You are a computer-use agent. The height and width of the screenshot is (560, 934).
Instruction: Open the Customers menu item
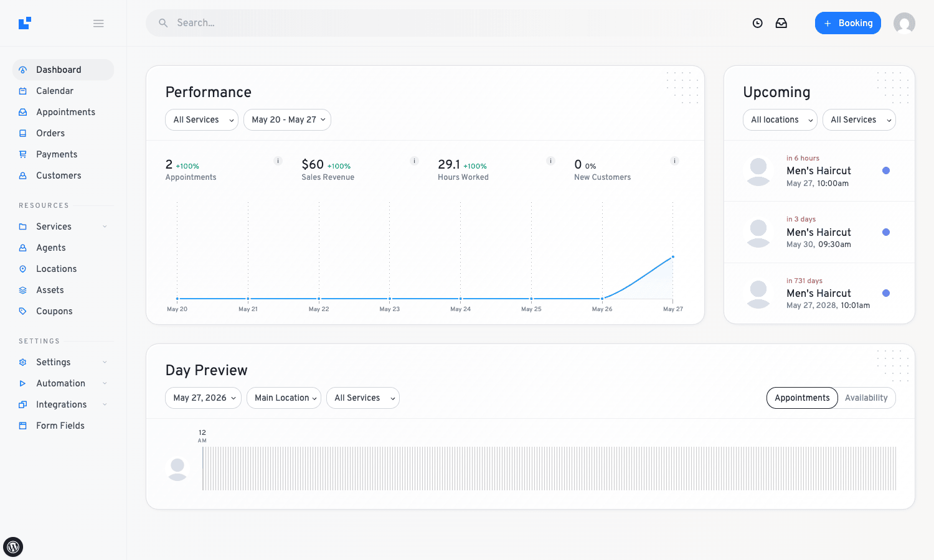click(63, 175)
